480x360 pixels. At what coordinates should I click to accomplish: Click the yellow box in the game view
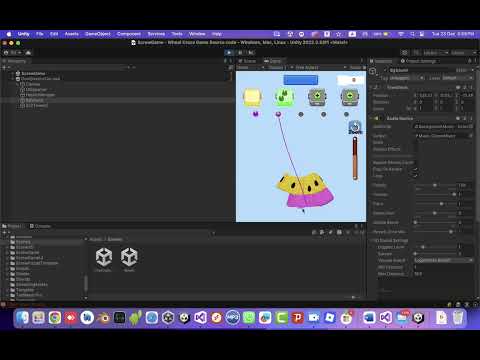point(252,97)
